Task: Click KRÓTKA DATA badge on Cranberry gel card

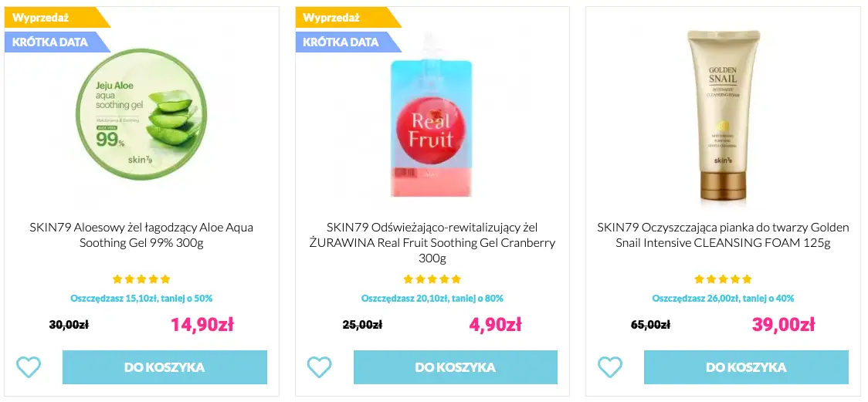Action: (x=341, y=42)
